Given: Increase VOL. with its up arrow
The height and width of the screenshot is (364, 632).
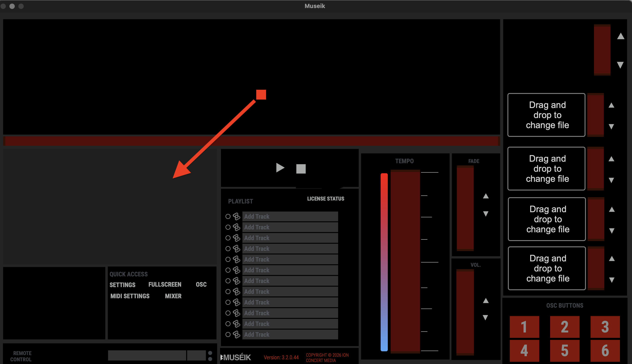Looking at the screenshot, I should (486, 301).
